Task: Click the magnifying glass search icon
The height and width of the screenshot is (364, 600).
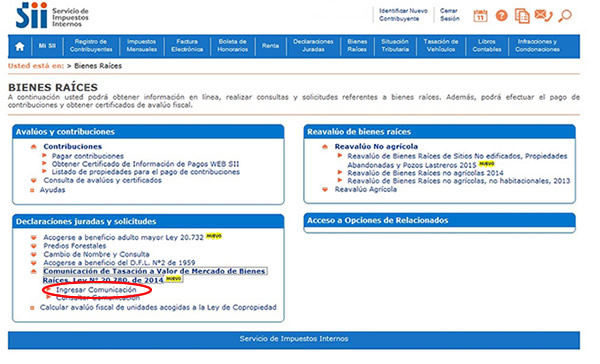Action: [x=565, y=16]
